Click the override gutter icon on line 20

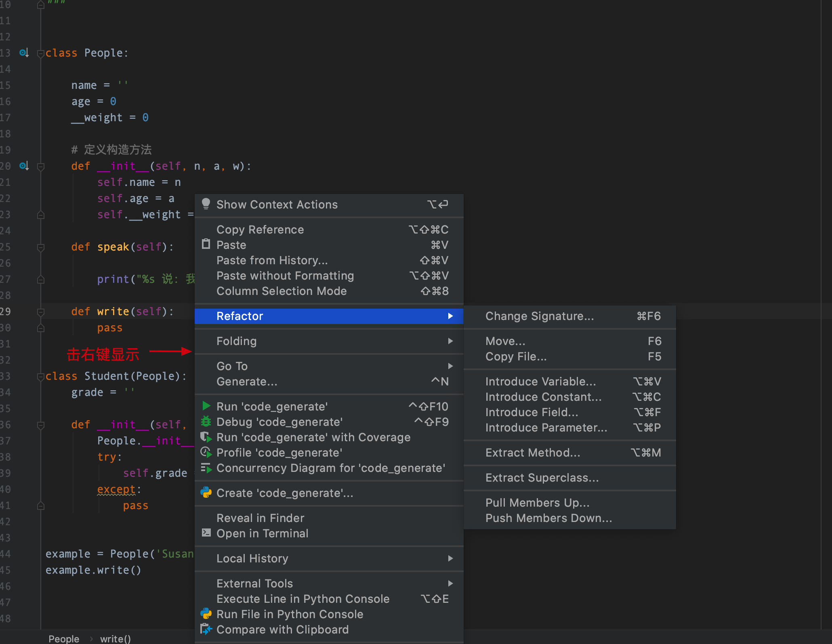coord(24,166)
